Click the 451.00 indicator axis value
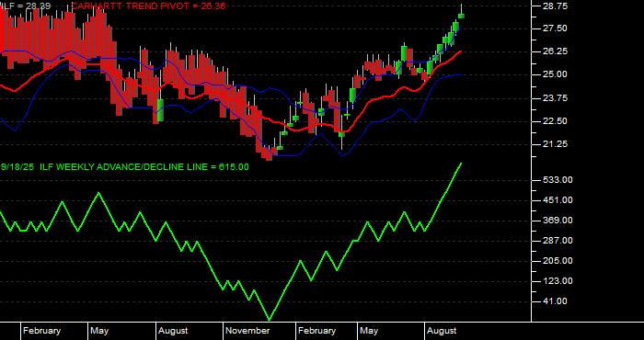This screenshot has width=644, height=340. [558, 200]
